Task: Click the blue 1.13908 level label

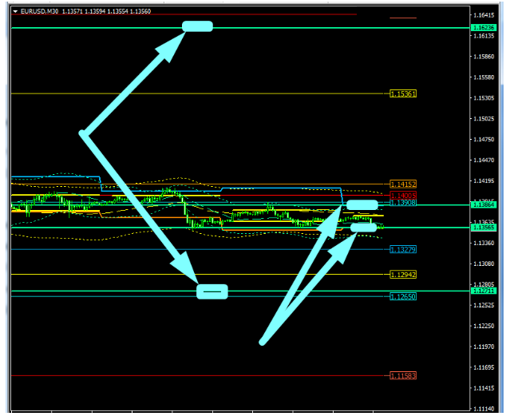Action: click(402, 203)
